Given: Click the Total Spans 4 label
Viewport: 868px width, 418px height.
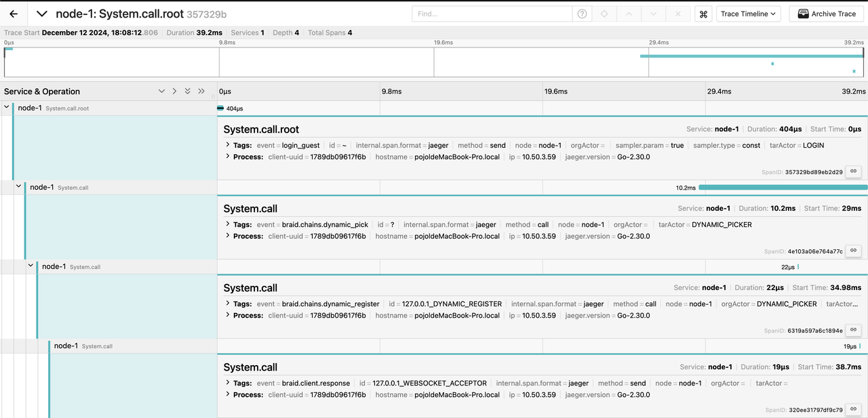Looking at the screenshot, I should point(330,33).
